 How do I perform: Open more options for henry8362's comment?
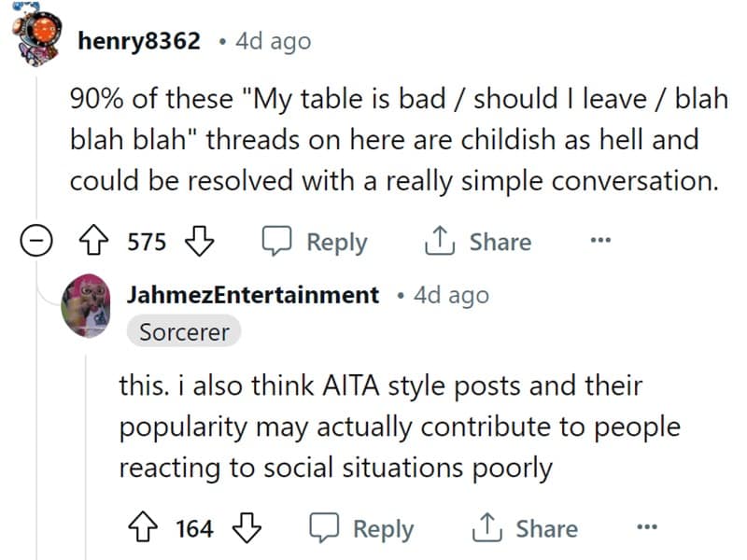[x=600, y=242]
